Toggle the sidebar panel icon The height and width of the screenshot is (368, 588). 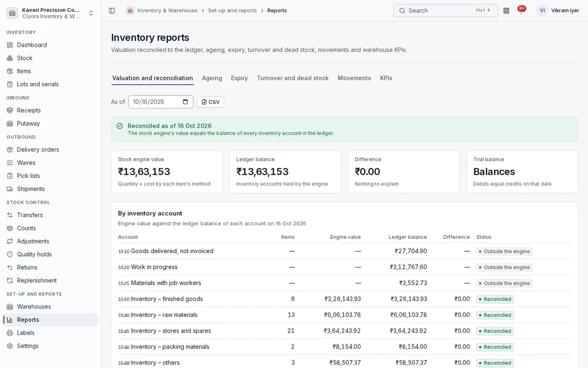point(112,10)
